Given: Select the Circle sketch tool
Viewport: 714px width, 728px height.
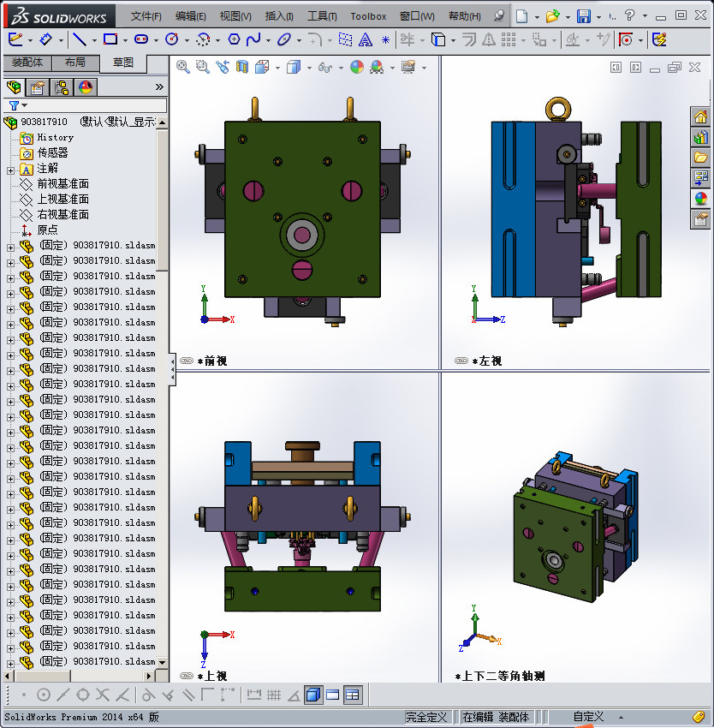Looking at the screenshot, I should coord(172,39).
